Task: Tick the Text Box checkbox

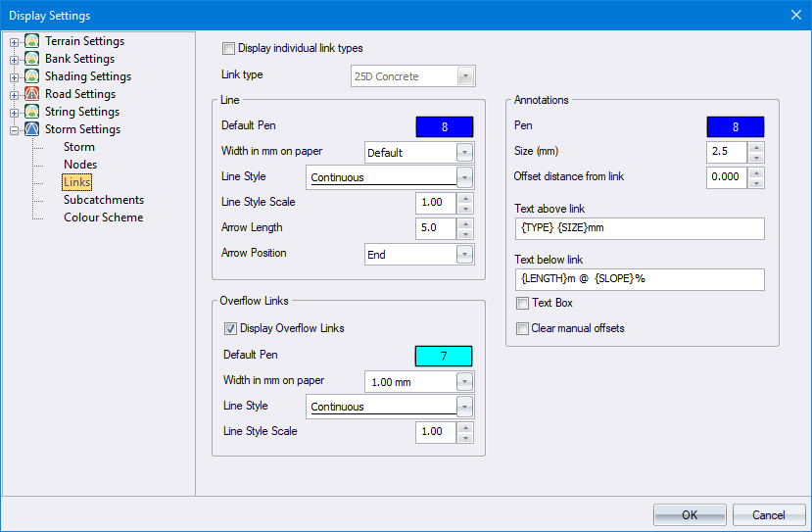Action: (x=523, y=304)
